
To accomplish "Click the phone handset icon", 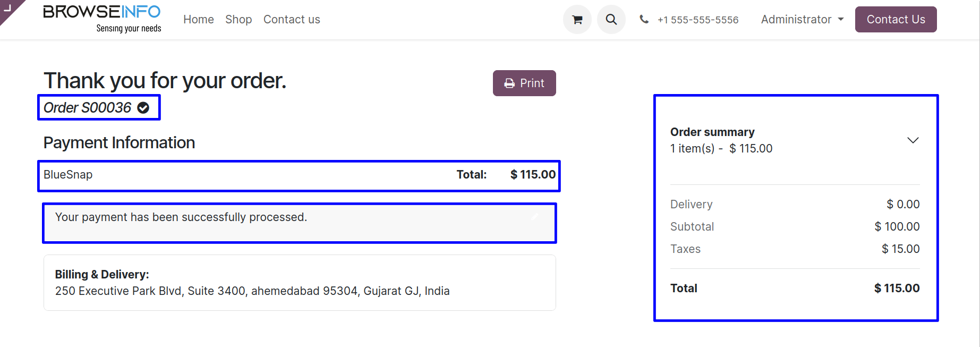I will click(x=644, y=20).
